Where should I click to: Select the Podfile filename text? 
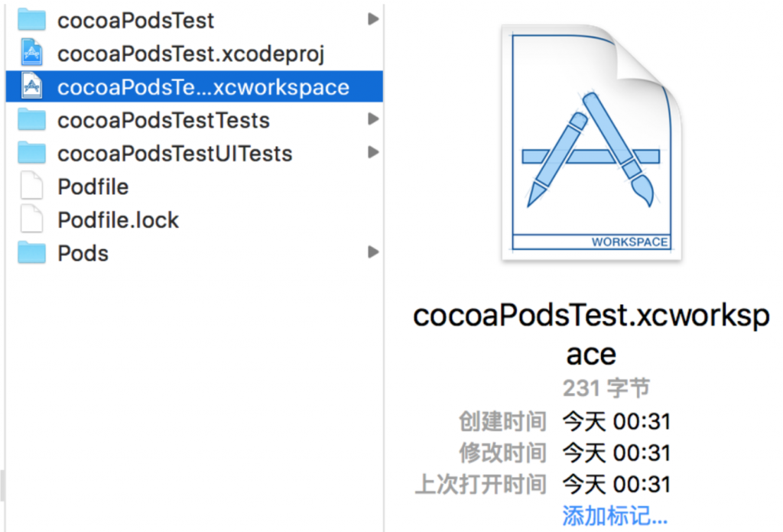(x=93, y=187)
